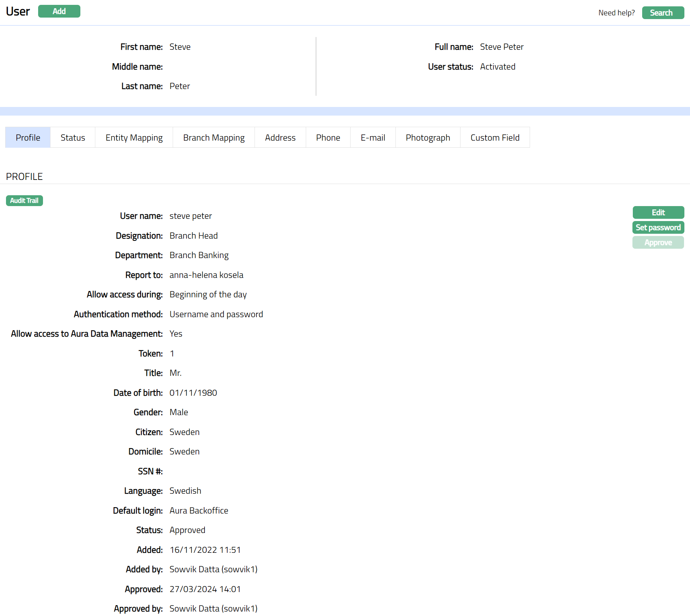Click the Report to value anna-helena kosela
Screen dimensions: 690x616
pos(206,275)
